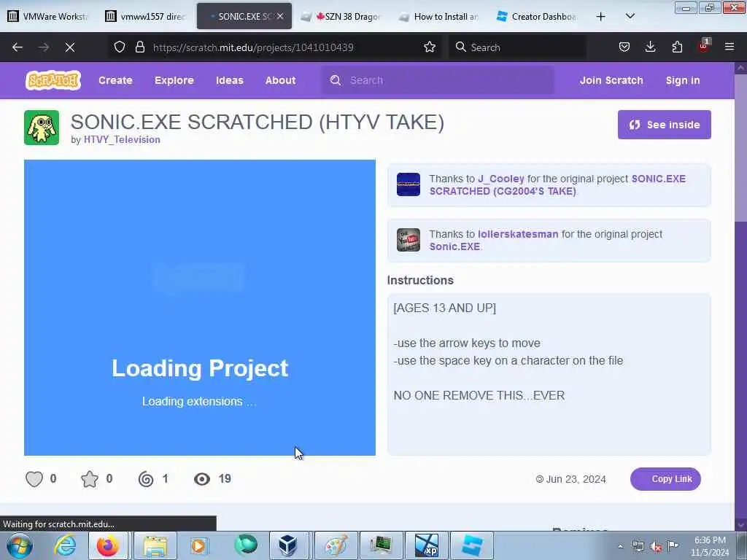Open the list all tabs dropdown
Image resolution: width=747 pixels, height=560 pixels.
point(630,16)
